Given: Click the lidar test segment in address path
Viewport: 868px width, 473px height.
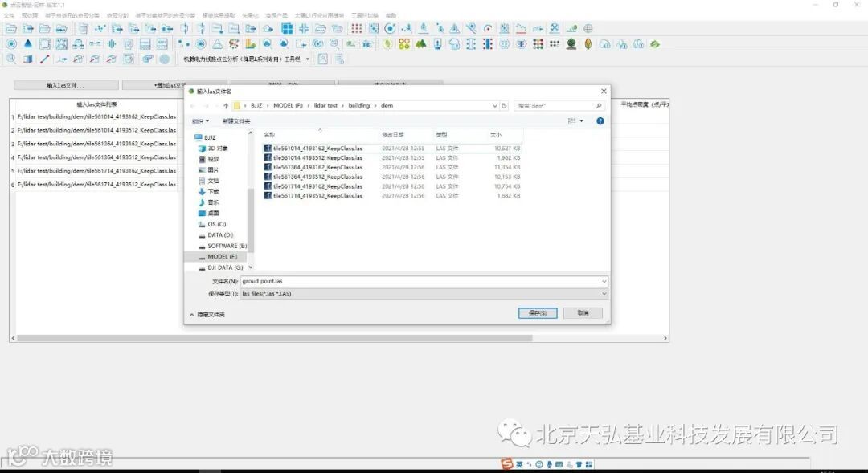Looking at the screenshot, I should (x=325, y=106).
